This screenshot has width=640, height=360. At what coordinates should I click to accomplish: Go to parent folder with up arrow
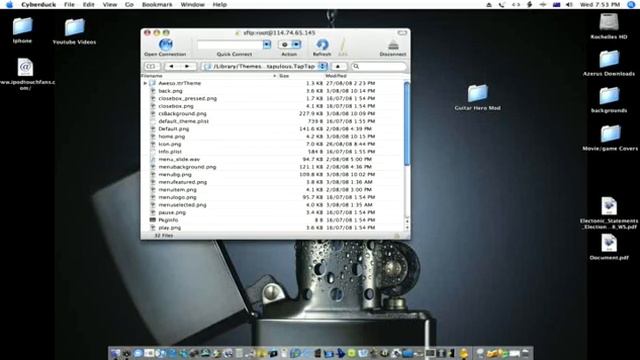click(x=338, y=66)
